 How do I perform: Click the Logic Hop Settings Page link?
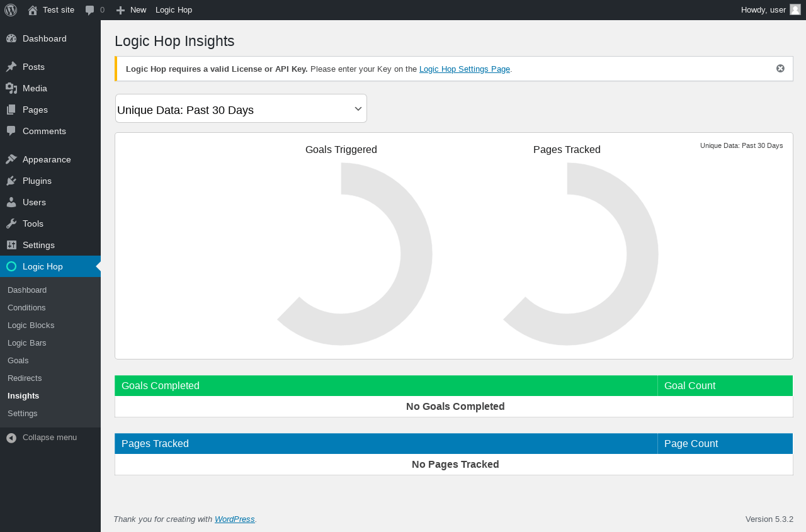point(465,69)
